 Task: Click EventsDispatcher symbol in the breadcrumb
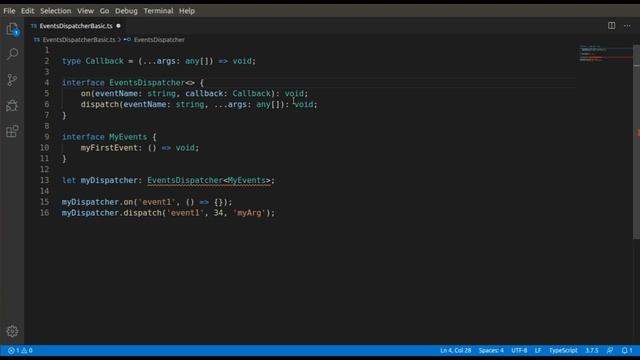(159, 40)
